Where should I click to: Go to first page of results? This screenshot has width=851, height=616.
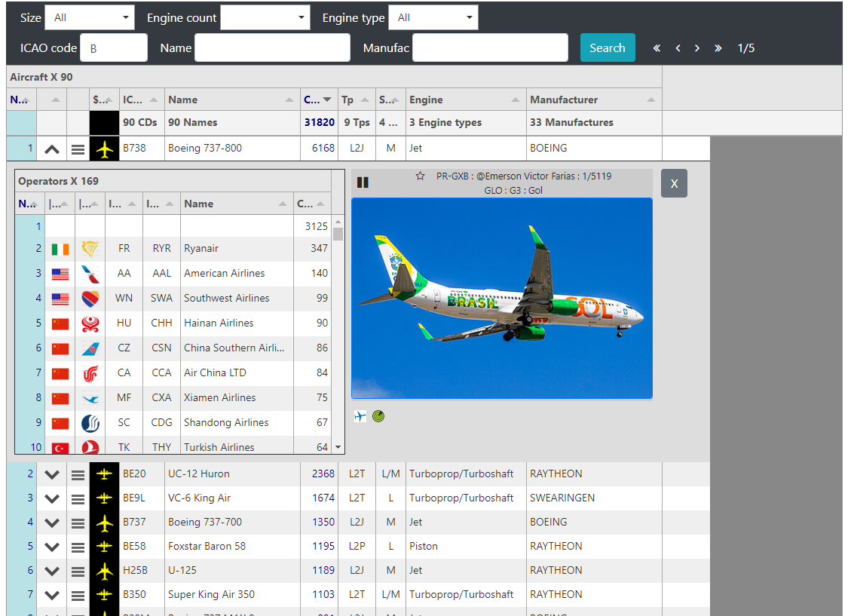(657, 48)
